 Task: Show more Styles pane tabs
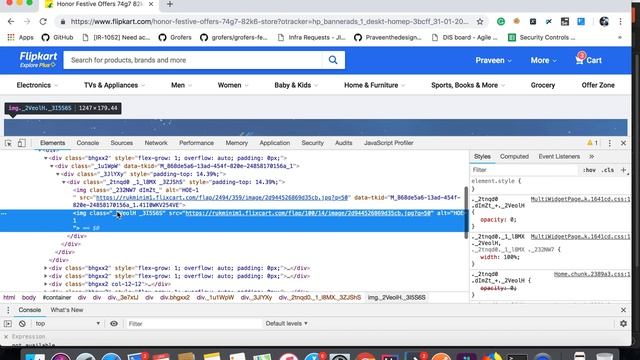591,157
